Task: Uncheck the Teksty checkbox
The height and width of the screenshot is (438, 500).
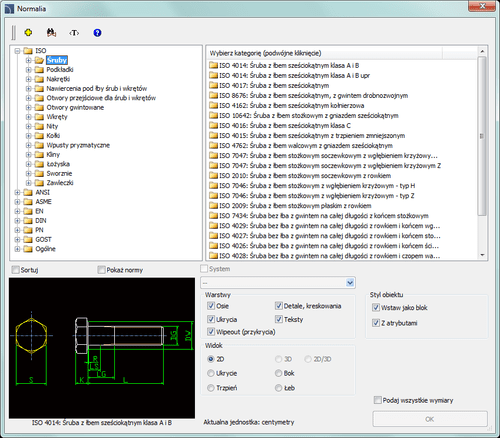Action: pyautogui.click(x=279, y=319)
